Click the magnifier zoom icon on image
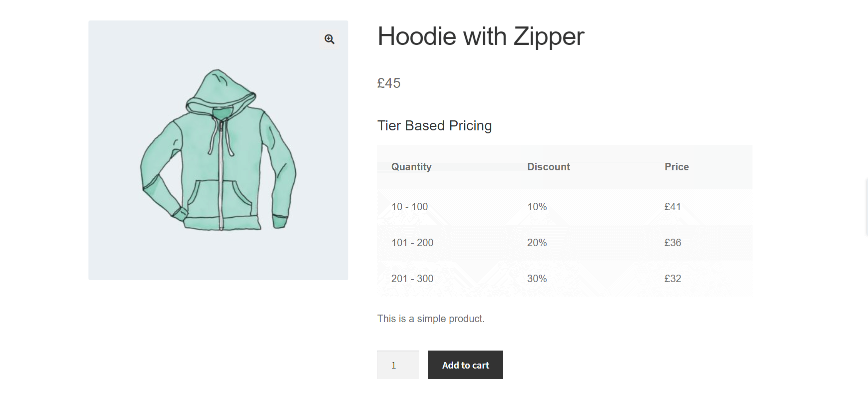The width and height of the screenshot is (868, 404). [329, 39]
